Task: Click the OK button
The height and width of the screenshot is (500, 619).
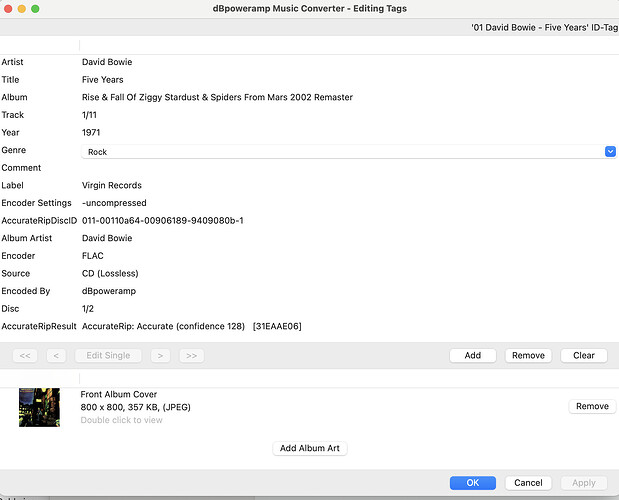Action: [x=473, y=483]
